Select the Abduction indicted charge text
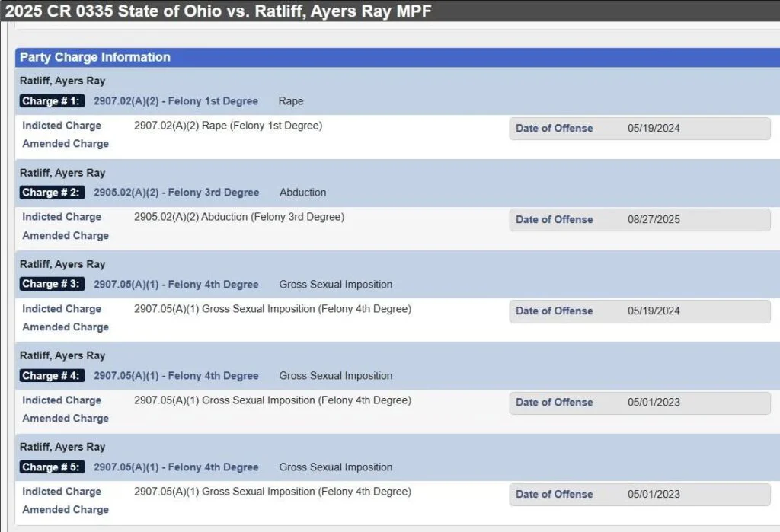780x532 pixels. click(x=238, y=217)
